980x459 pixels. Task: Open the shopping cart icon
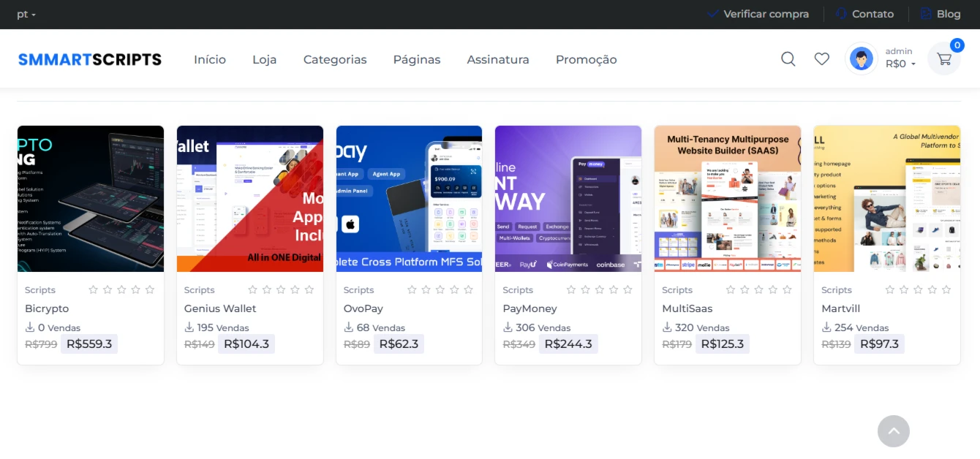pyautogui.click(x=944, y=59)
